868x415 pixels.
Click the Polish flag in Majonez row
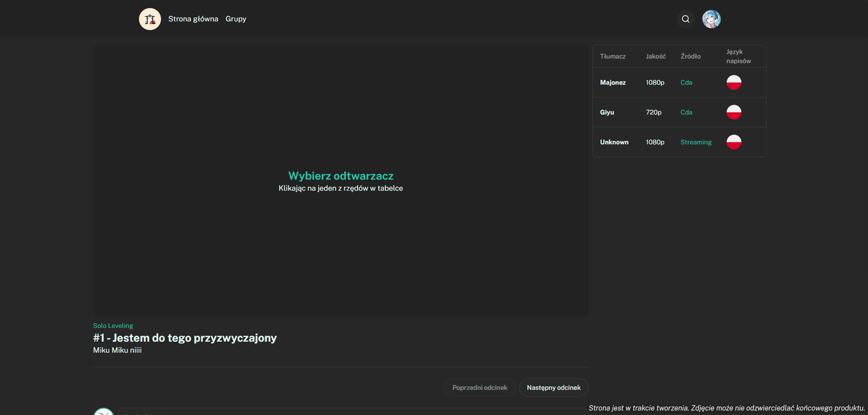[x=734, y=82]
